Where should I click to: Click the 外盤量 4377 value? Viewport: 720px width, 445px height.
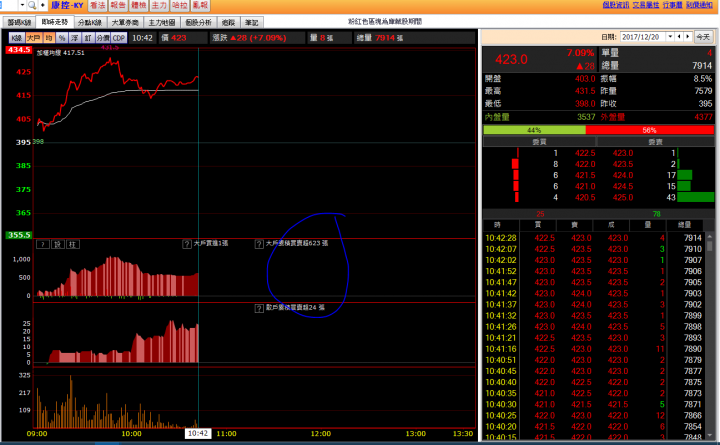tap(703, 117)
